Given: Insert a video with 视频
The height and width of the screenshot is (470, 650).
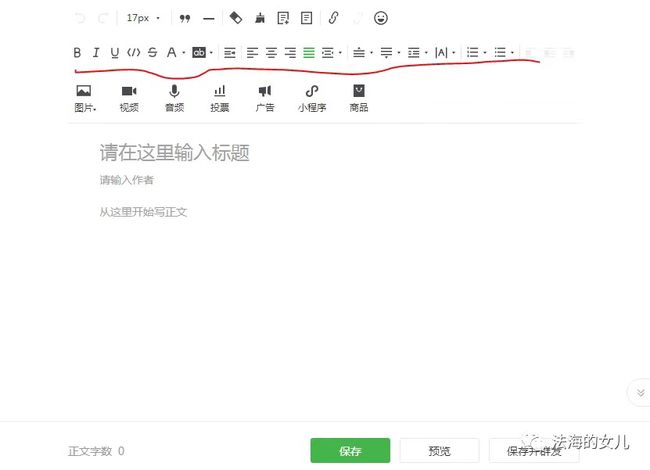Looking at the screenshot, I should coord(129,99).
